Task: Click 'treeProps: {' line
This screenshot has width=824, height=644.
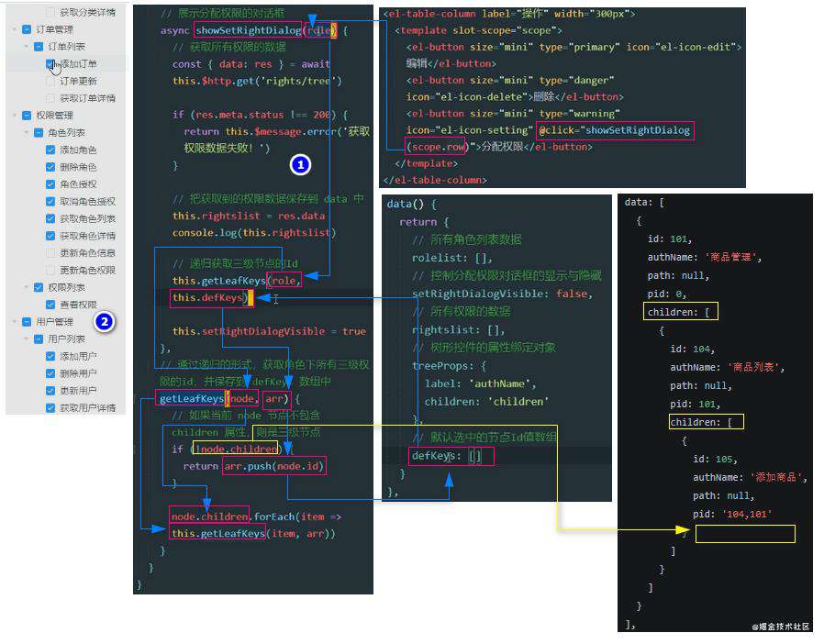Action: 450,366
